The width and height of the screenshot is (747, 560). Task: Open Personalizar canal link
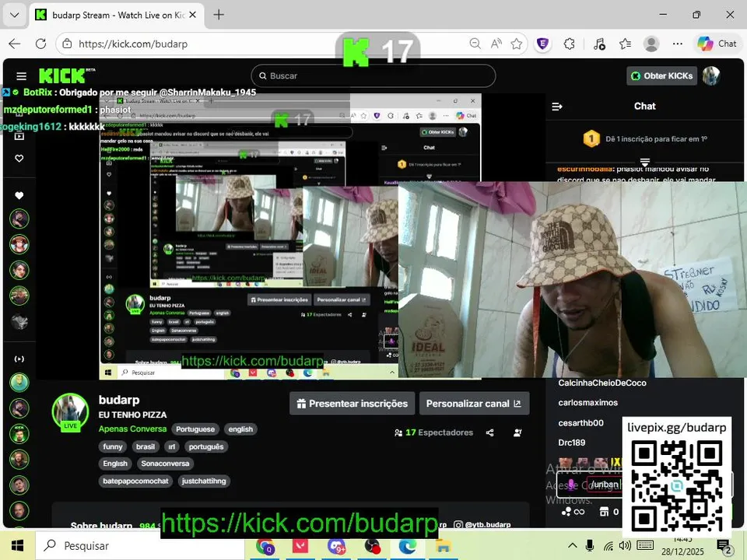point(474,404)
